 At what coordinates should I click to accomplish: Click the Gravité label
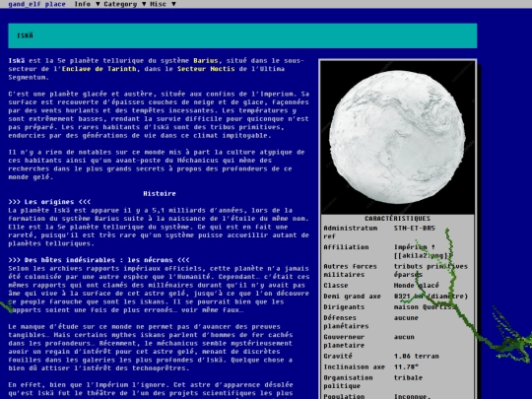[338, 356]
